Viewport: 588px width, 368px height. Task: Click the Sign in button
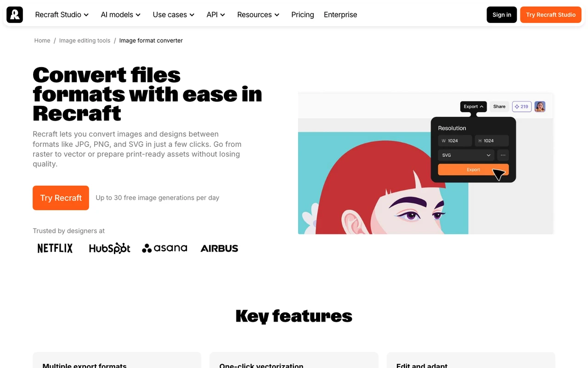(502, 15)
